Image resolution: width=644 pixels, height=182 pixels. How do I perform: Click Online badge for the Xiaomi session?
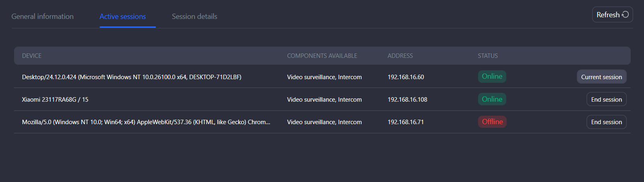click(x=492, y=99)
